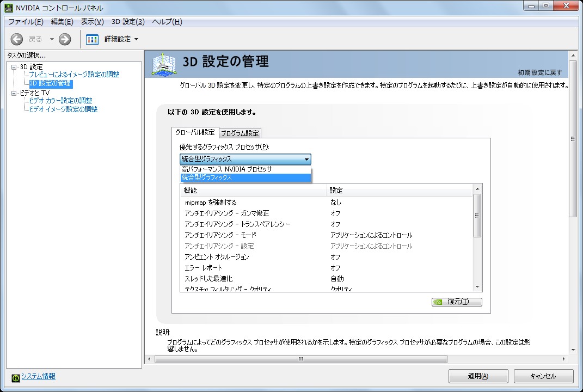583x392 pixels.
Task: Click the main panel scroll right arrow
Action: pos(563,359)
